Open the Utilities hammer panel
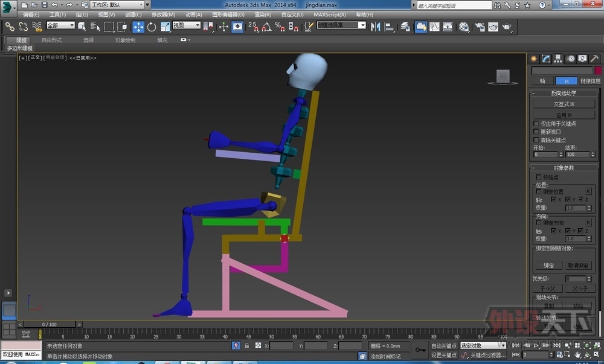The width and height of the screenshot is (604, 364). 594,59
